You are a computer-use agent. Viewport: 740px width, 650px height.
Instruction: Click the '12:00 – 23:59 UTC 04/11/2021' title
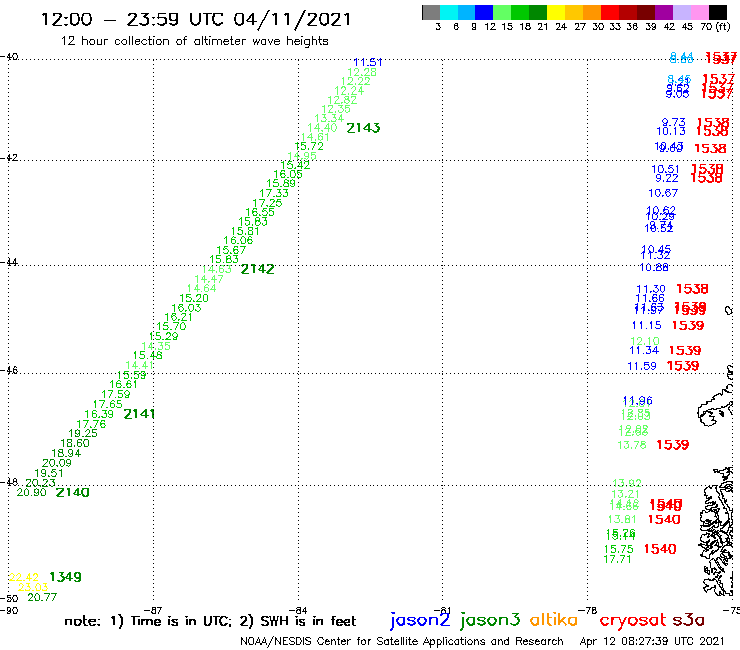(x=196, y=19)
